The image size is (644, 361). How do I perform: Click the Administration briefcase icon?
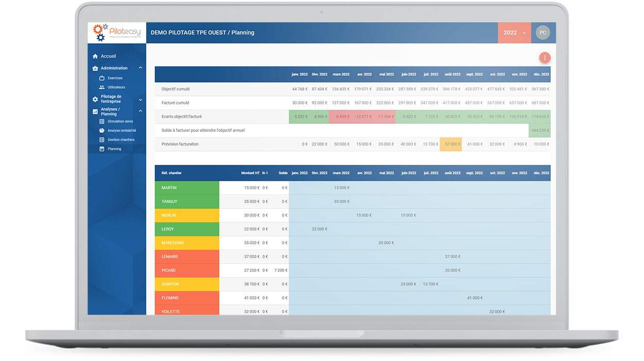tap(95, 68)
